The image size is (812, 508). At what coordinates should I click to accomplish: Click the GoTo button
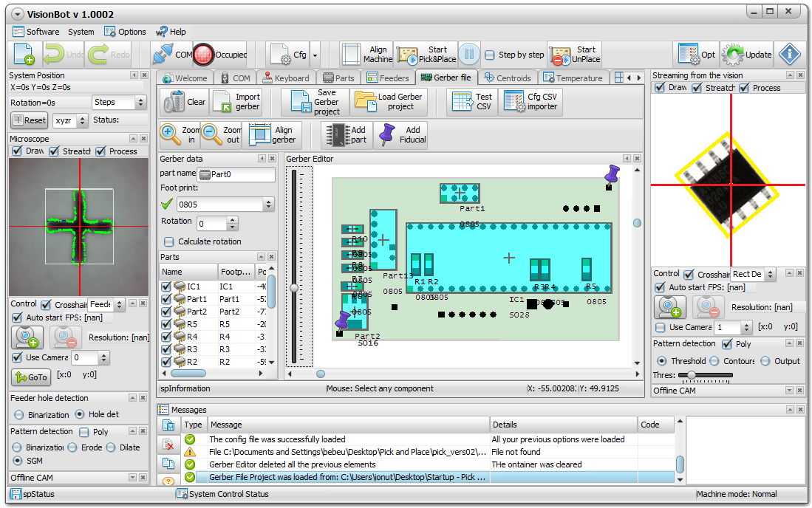coord(30,377)
